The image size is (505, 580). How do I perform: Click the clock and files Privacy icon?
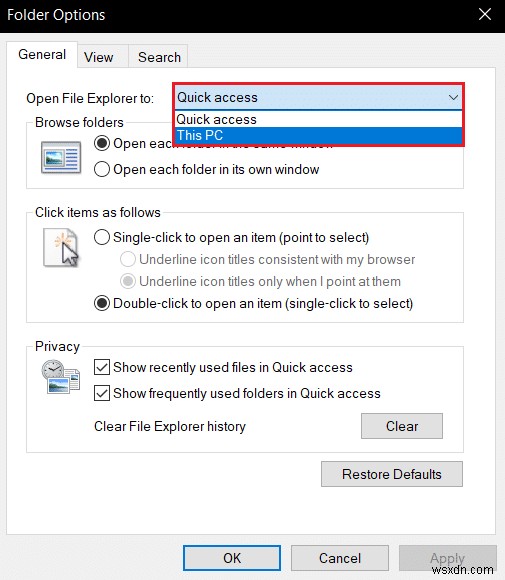pyautogui.click(x=61, y=377)
